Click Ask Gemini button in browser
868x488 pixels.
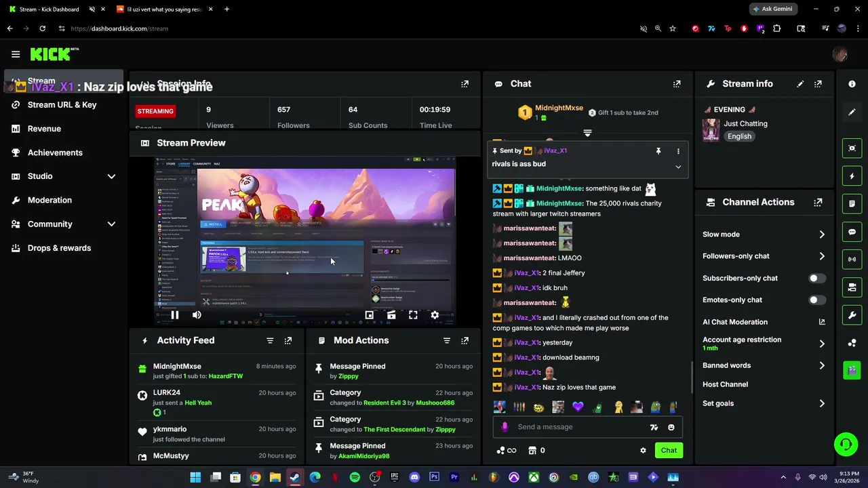click(x=774, y=9)
